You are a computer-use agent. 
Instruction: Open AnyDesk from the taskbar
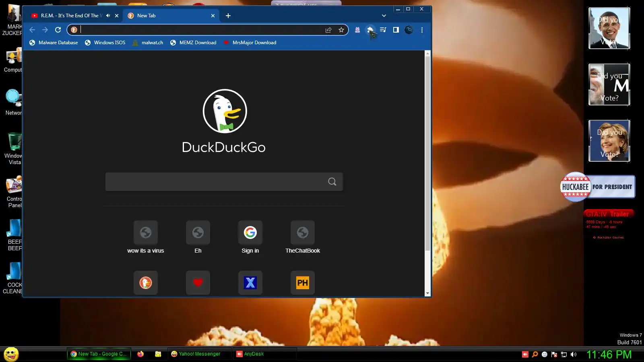(x=266, y=354)
